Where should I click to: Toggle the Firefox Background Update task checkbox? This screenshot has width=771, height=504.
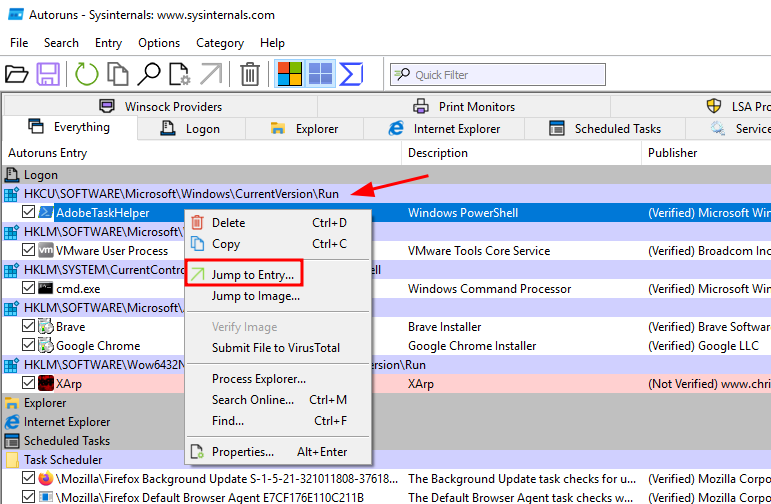[29, 478]
